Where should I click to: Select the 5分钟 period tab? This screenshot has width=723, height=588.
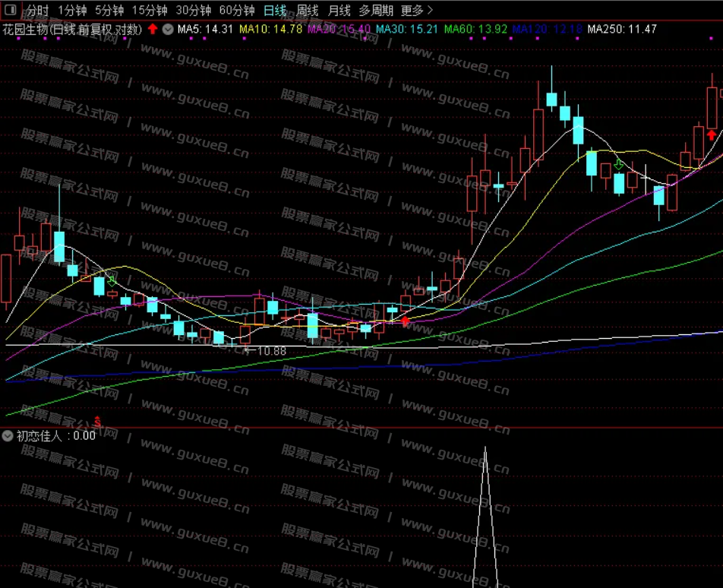point(109,11)
